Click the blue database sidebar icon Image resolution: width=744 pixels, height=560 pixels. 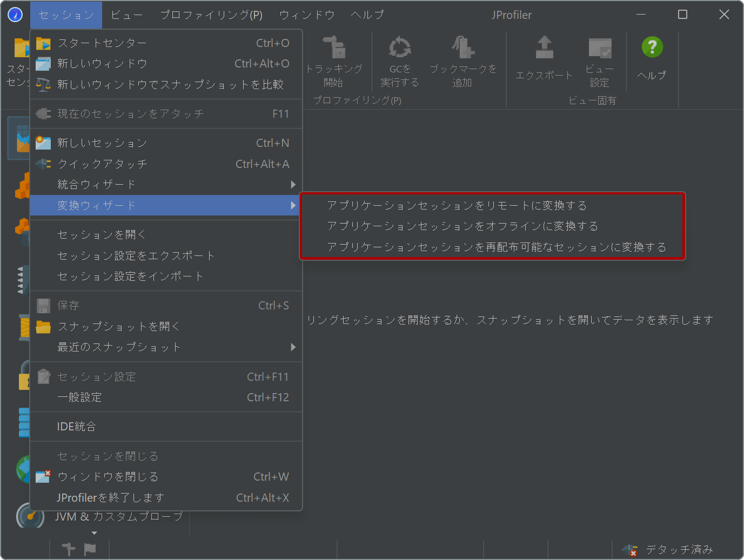24,422
